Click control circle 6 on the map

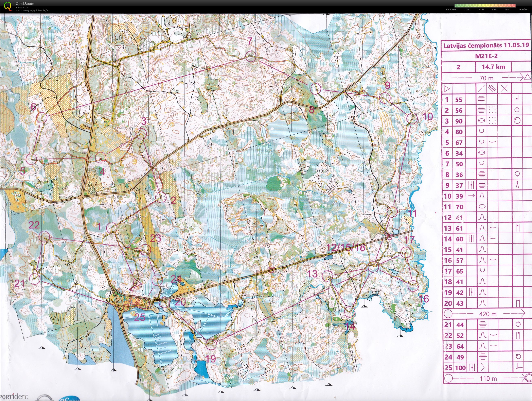(42, 118)
